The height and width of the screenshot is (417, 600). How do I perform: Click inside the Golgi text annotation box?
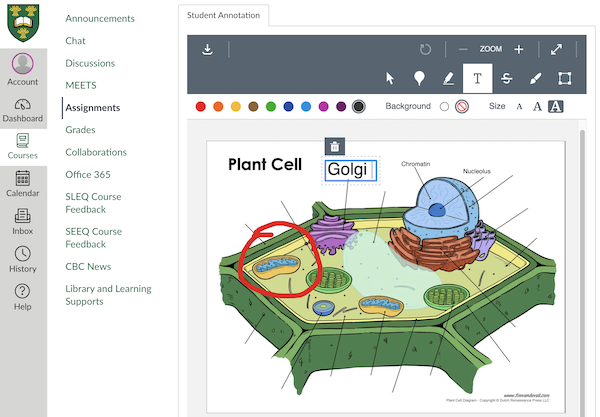351,170
